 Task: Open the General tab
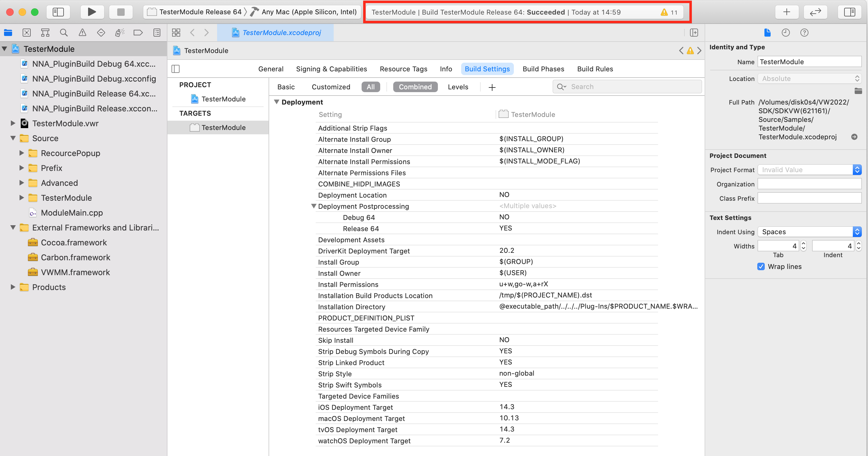point(271,69)
